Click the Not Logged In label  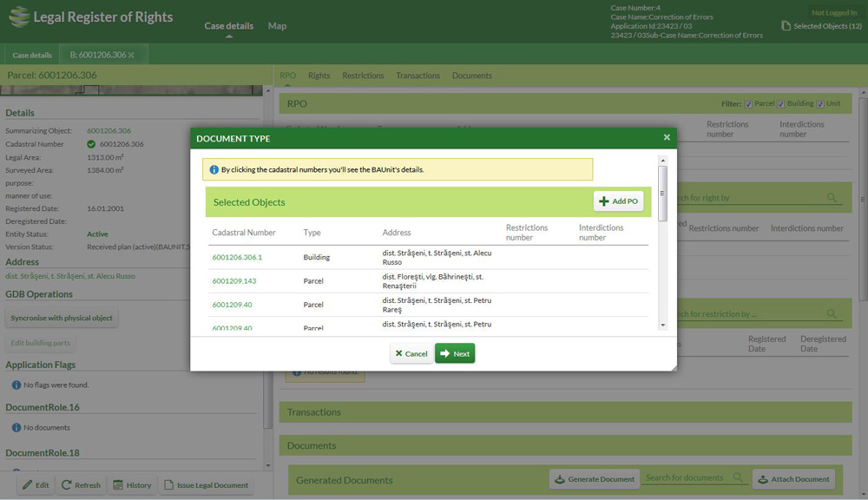click(x=833, y=13)
